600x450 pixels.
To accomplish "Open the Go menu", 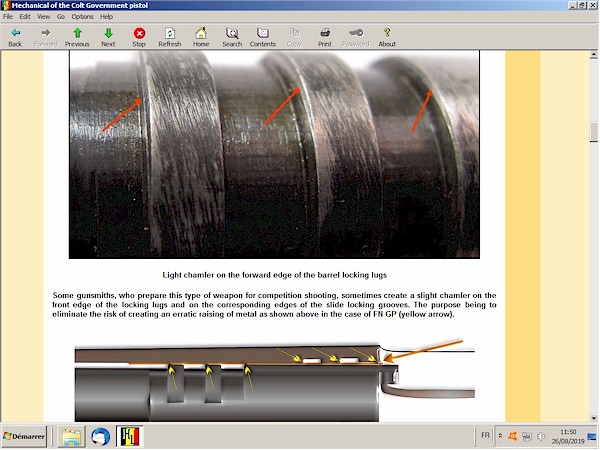I will click(x=61, y=16).
